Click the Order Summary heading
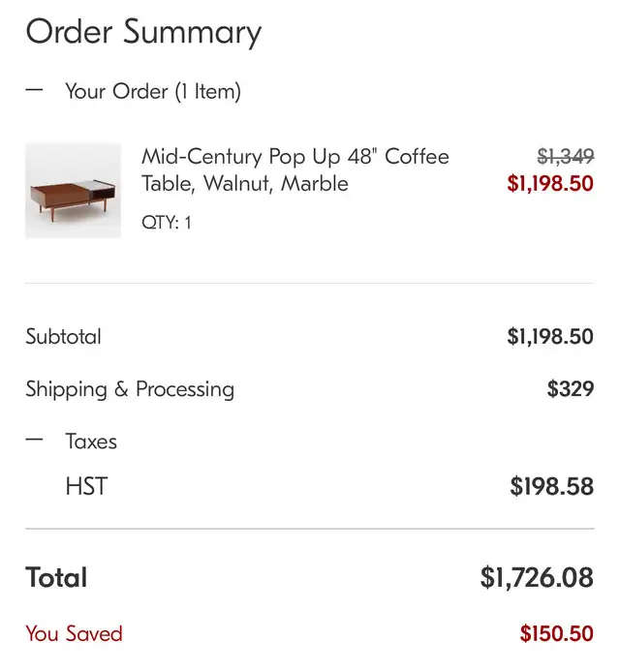 (143, 32)
